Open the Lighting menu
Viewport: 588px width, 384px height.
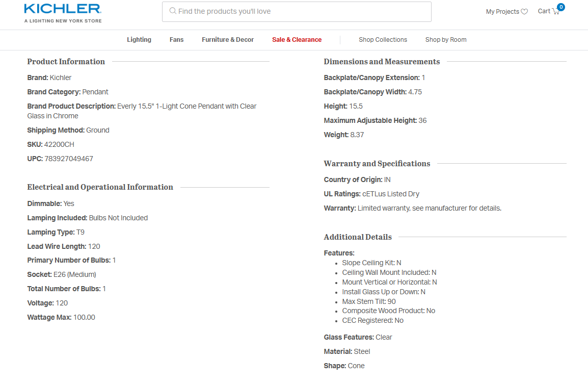click(x=139, y=40)
